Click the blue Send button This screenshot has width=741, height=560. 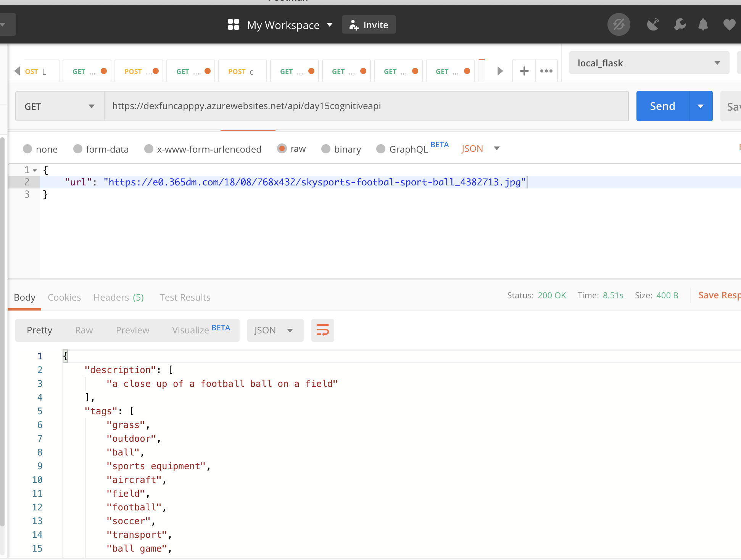[x=662, y=106]
